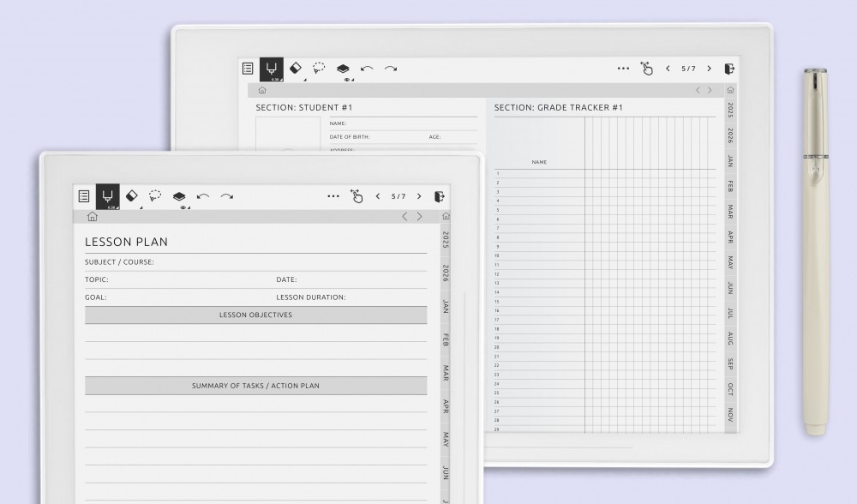The height and width of the screenshot is (504, 857).
Task: Tap the Home icon below the Lesson Plan toolbar
Action: coord(91,214)
